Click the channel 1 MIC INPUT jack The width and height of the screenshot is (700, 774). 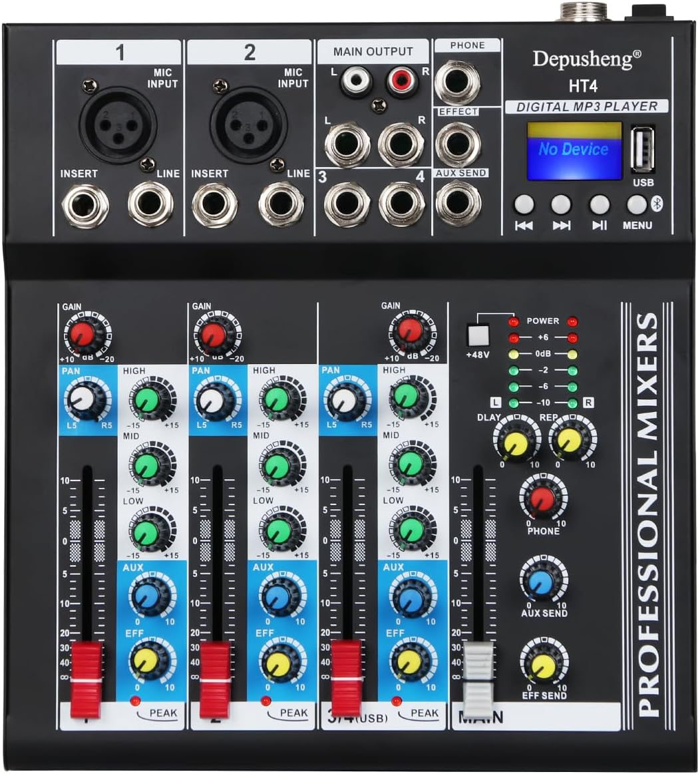coord(113,126)
